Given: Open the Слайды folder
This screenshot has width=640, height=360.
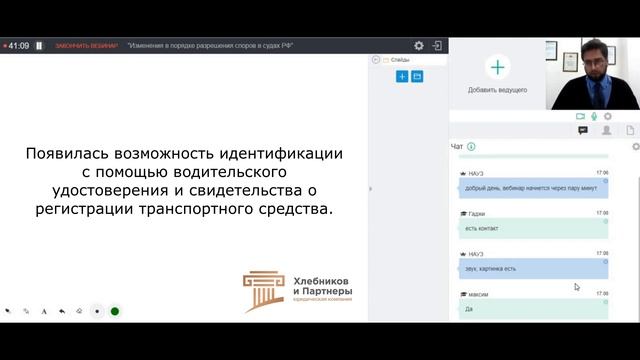Looking at the screenshot, I should pos(396,60).
